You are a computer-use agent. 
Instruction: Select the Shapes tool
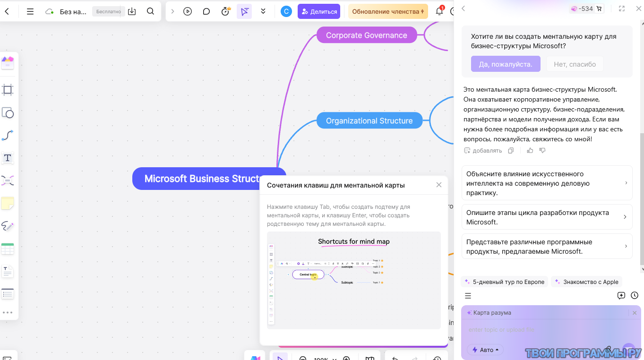pos(8,113)
